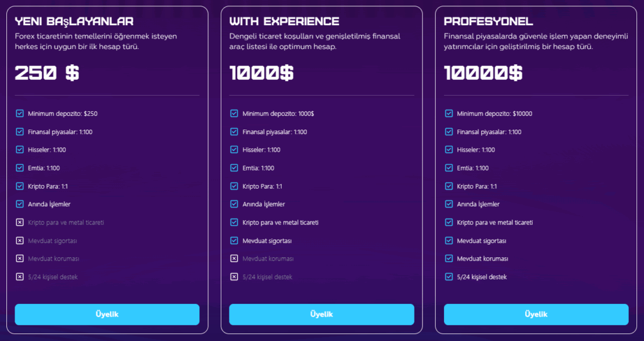Select the YENİ BAŞLAYANLAR plan heading

coord(74,21)
